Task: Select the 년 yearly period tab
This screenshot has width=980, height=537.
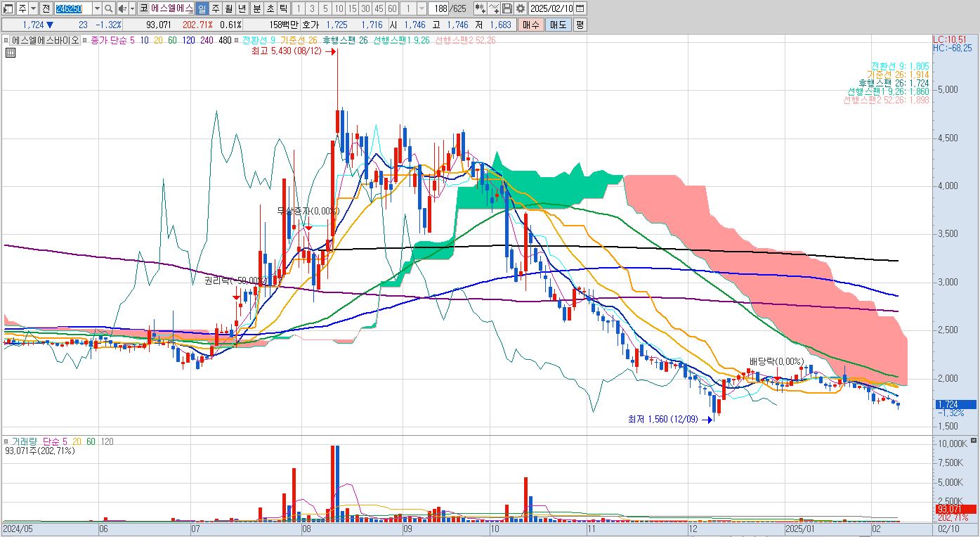Action: (242, 8)
